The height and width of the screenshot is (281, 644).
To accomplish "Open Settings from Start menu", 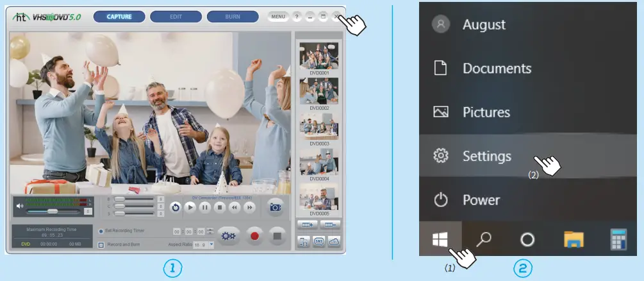I will 528,156.
